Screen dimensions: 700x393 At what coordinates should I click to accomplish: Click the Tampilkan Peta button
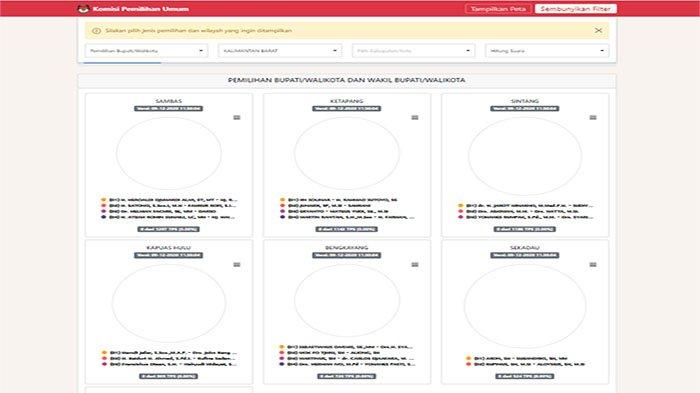pos(498,9)
